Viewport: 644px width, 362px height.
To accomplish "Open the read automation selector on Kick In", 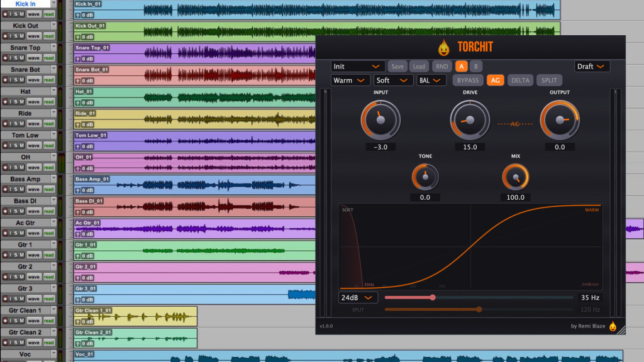I will click(x=49, y=14).
